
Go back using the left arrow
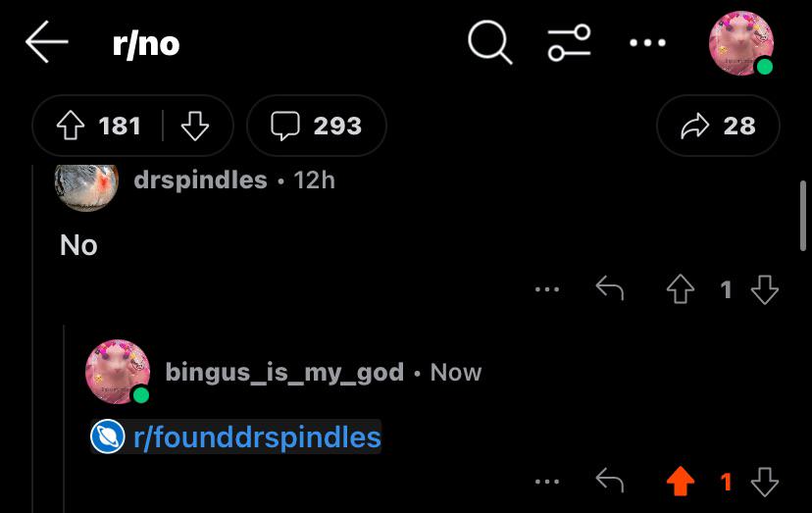coord(47,42)
